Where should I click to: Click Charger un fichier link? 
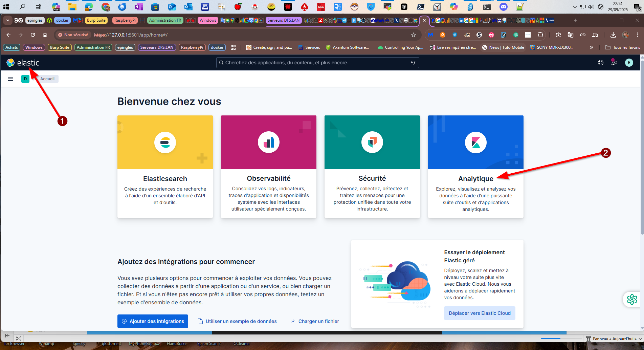[315, 321]
